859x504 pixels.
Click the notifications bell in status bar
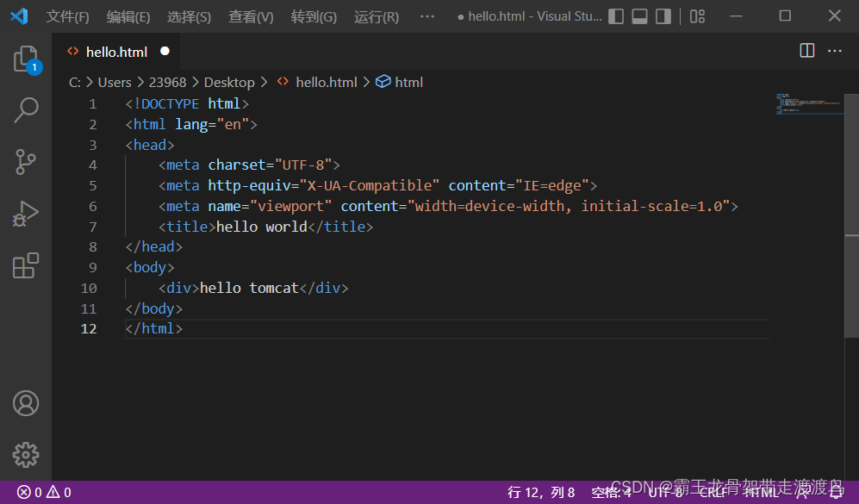(837, 492)
